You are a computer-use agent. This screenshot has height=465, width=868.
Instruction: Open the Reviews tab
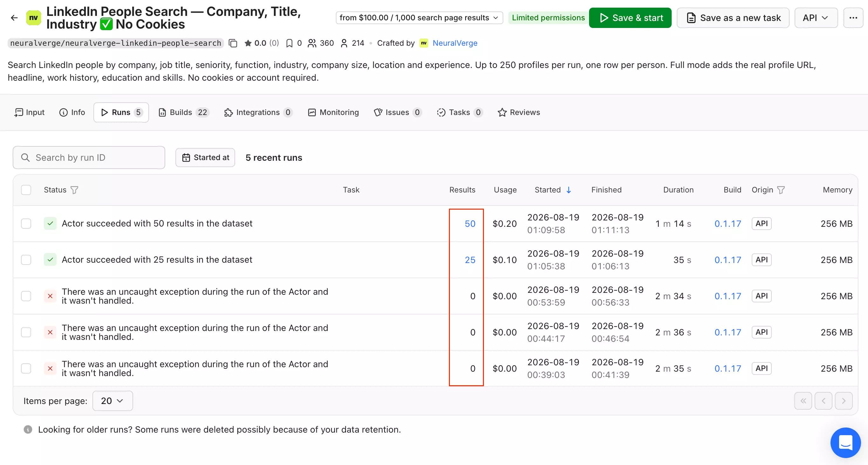[x=519, y=112]
